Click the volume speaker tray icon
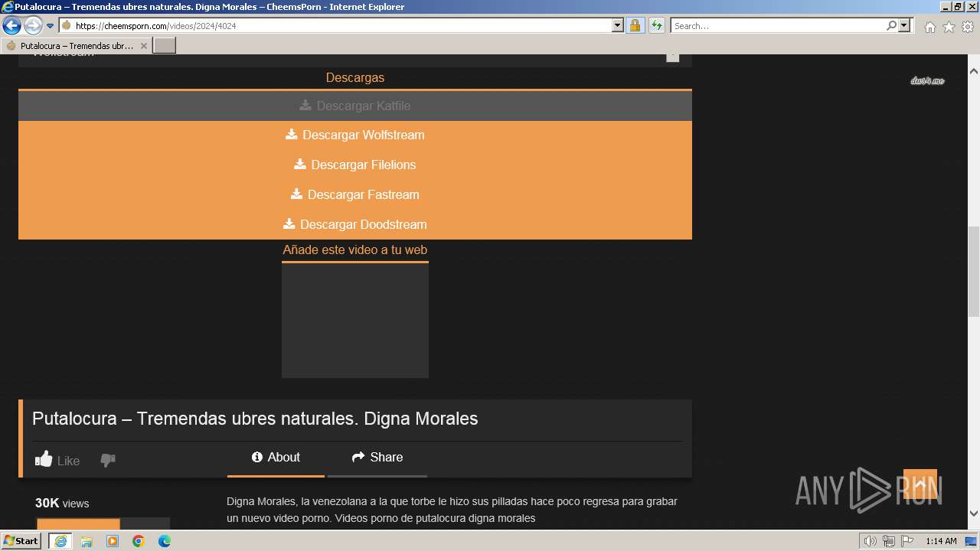The width and height of the screenshot is (980, 551). pyautogui.click(x=871, y=541)
